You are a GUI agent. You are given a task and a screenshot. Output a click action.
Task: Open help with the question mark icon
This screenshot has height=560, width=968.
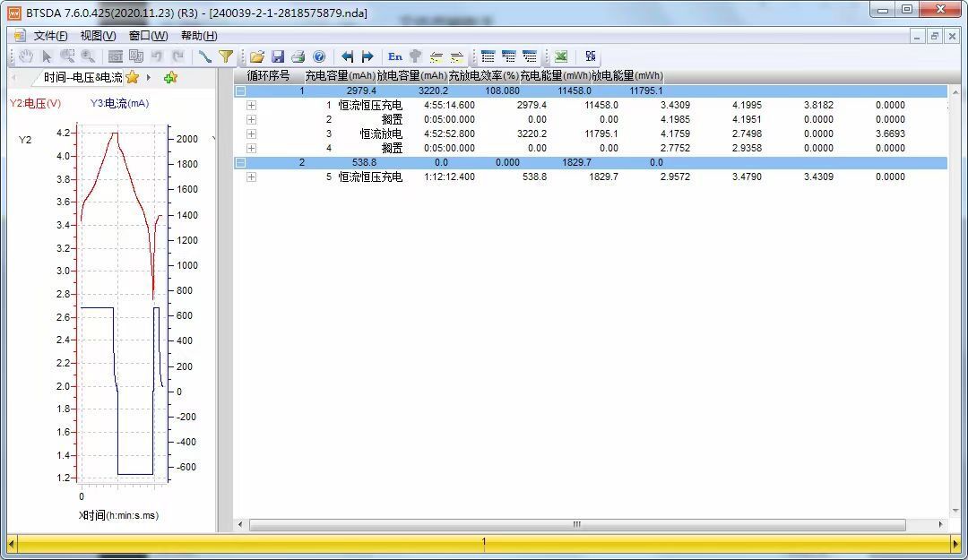point(319,56)
